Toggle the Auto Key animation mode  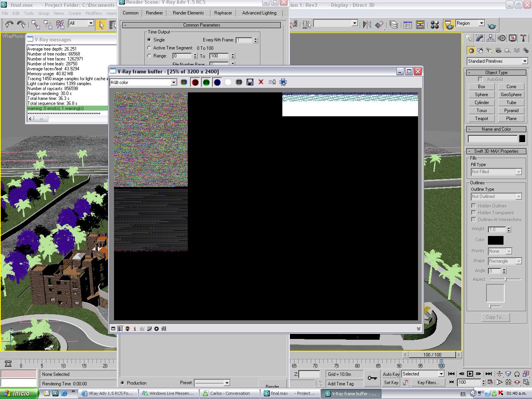tap(391, 374)
